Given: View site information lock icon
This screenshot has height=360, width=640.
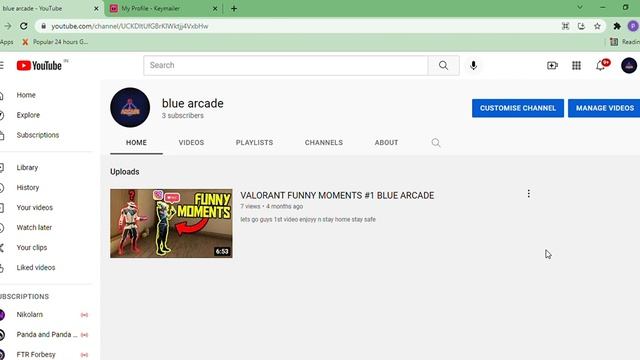Looking at the screenshot, I should (43, 26).
